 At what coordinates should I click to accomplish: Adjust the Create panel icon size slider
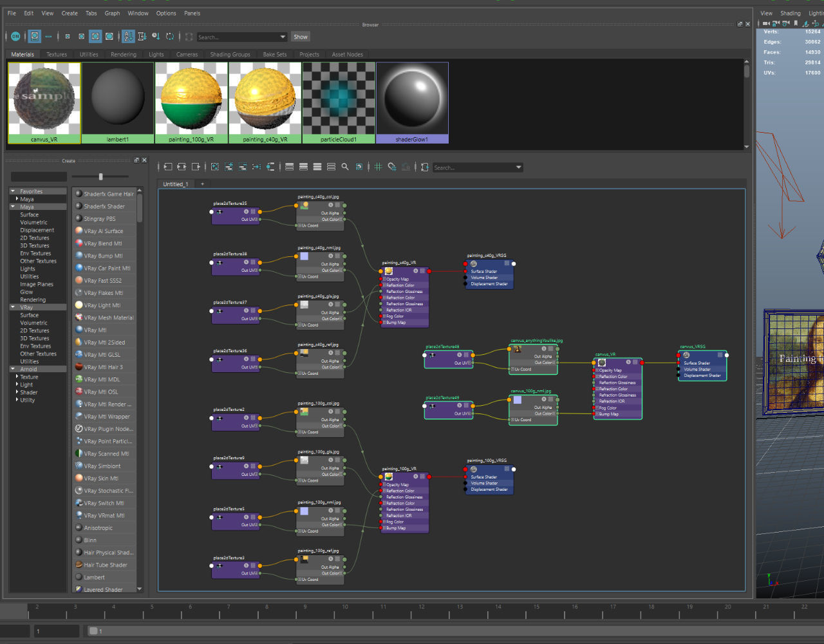(100, 176)
